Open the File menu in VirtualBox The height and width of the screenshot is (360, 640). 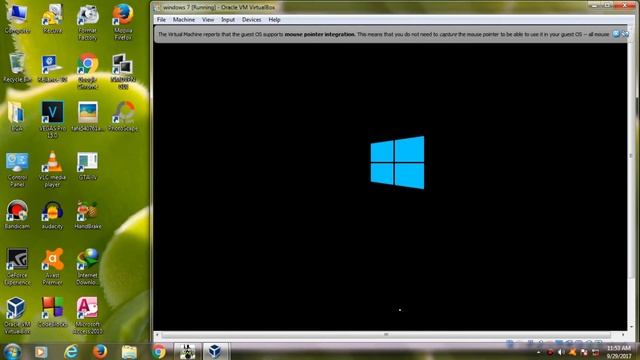[161, 20]
